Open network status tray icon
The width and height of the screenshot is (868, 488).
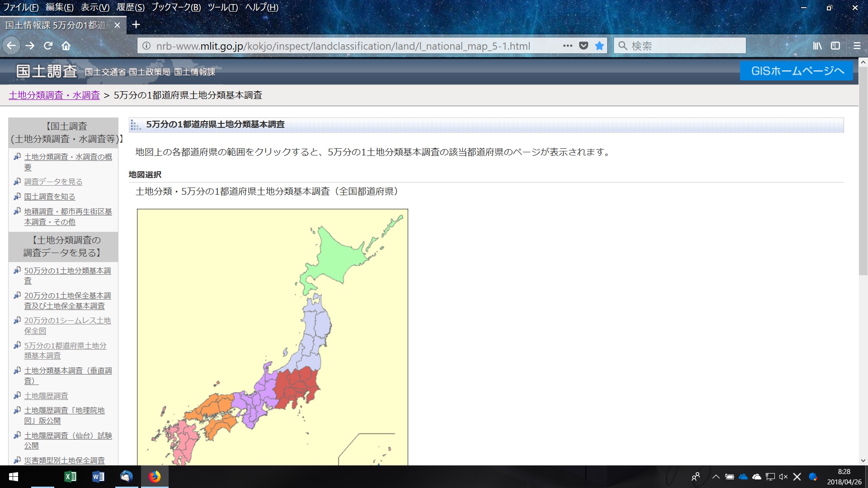pos(770,477)
